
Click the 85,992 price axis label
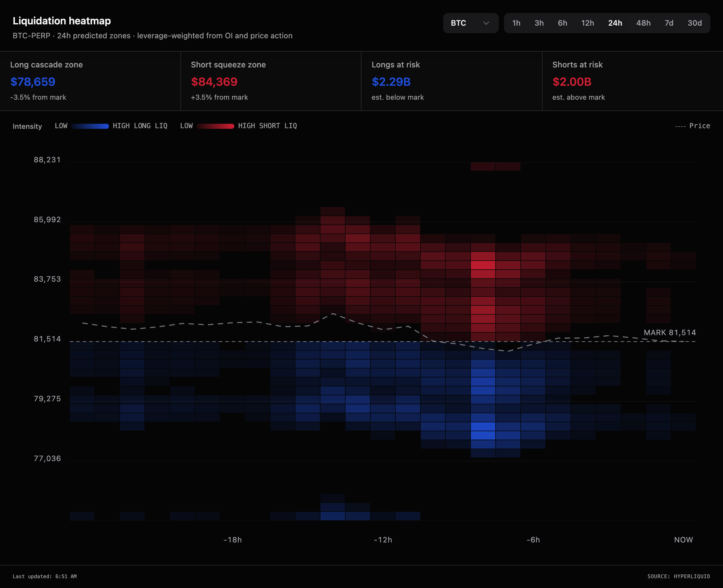click(x=47, y=220)
